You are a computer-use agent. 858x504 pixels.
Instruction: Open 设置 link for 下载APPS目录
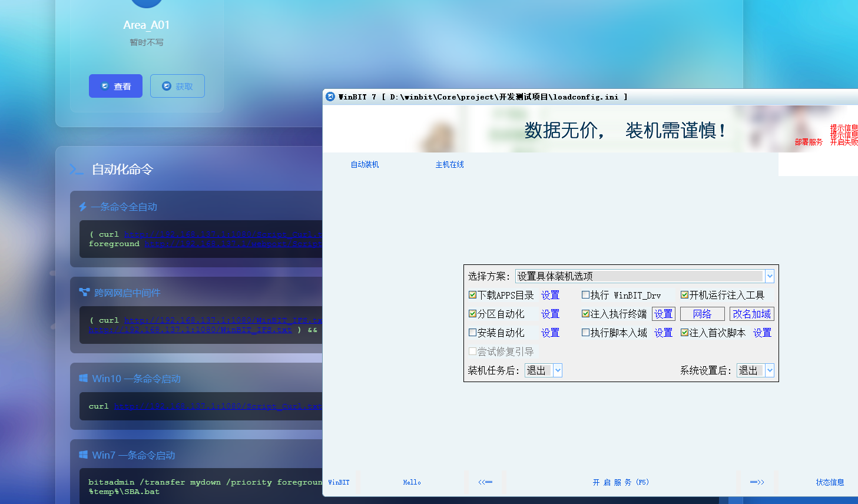[x=550, y=295]
